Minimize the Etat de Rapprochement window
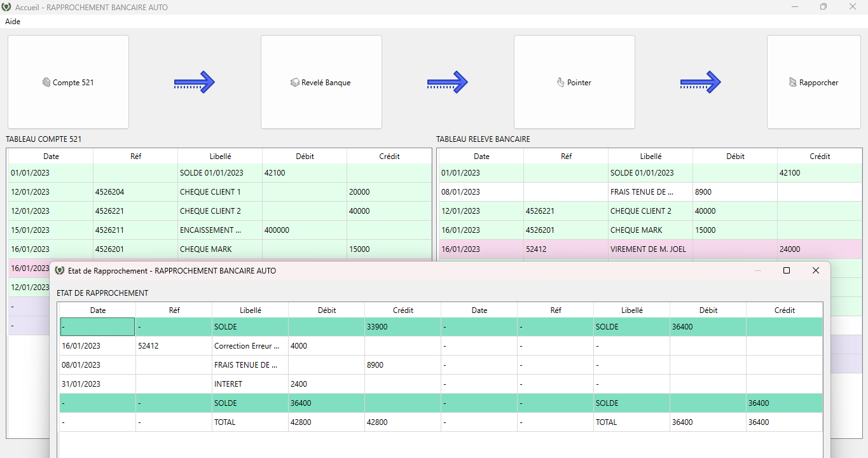Screen dimensions: 868x458 point(758,270)
